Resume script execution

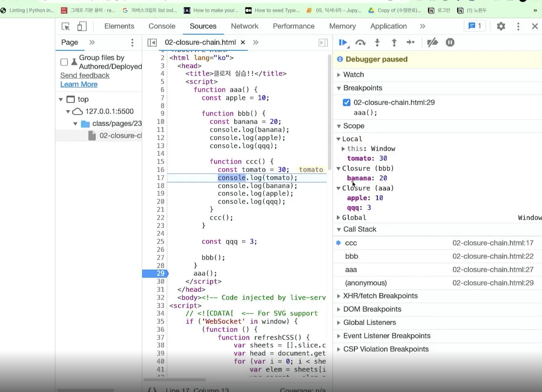[343, 43]
